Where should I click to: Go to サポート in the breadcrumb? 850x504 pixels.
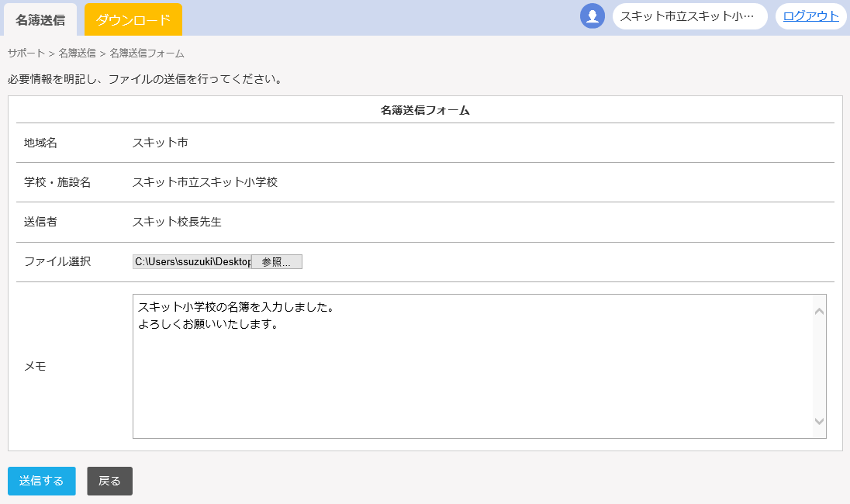26,54
